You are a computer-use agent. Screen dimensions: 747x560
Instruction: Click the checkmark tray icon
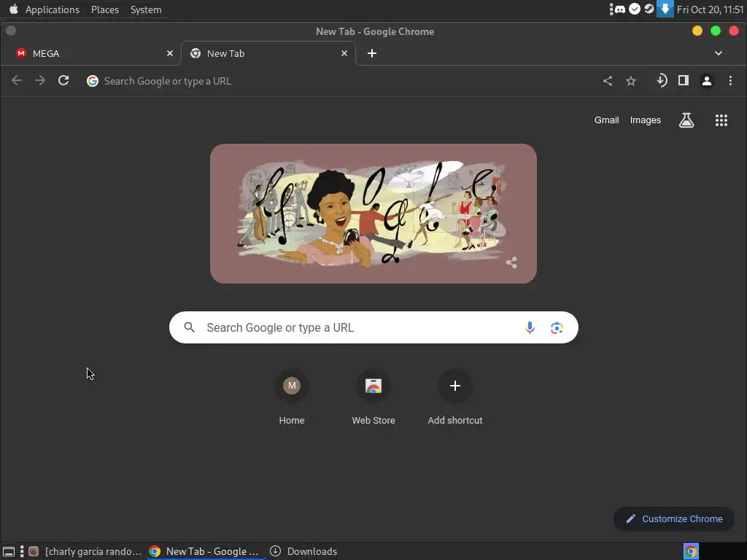point(635,9)
